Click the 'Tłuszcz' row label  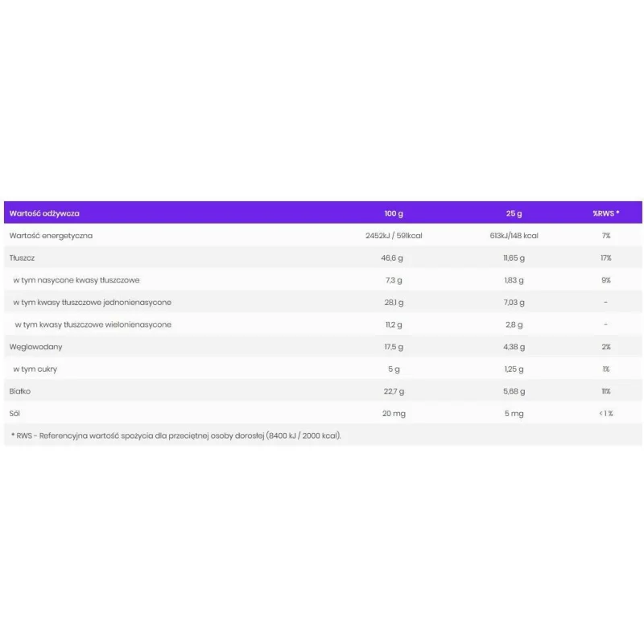22,258
